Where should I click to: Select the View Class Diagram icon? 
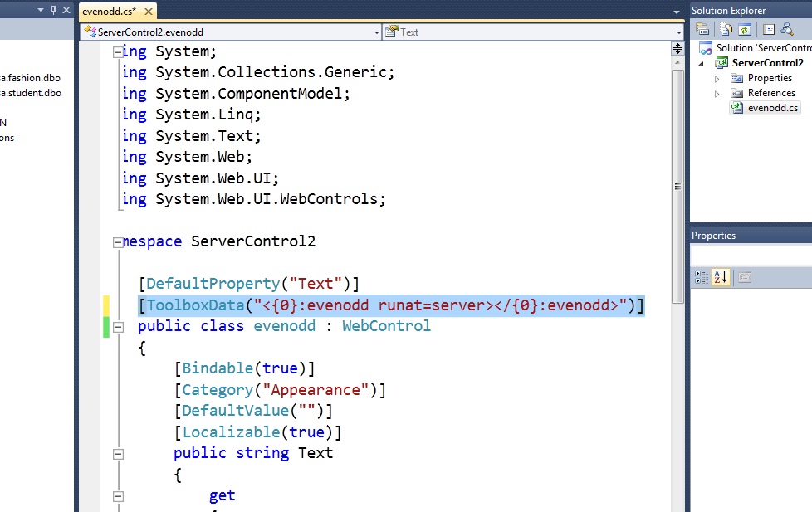785,29
